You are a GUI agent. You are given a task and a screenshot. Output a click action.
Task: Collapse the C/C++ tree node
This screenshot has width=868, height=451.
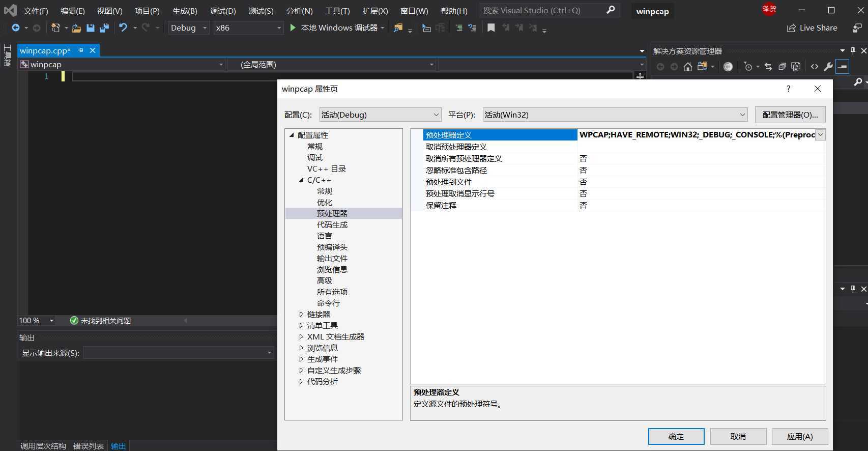click(301, 180)
